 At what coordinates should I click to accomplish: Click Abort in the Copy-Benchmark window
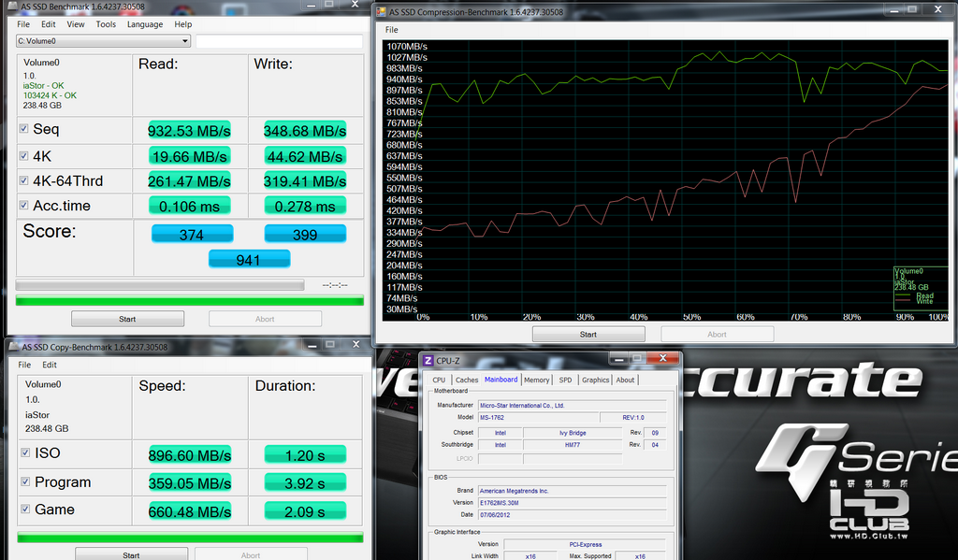pyautogui.click(x=251, y=553)
